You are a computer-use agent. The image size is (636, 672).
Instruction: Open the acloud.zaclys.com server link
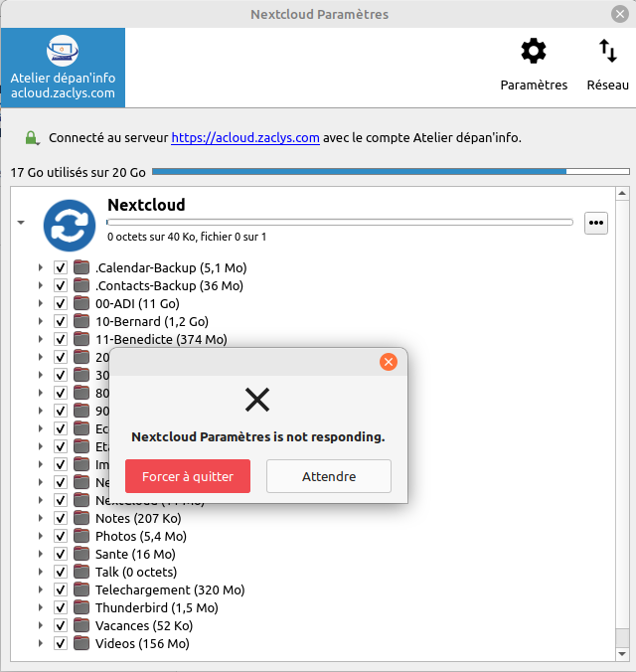[245, 138]
